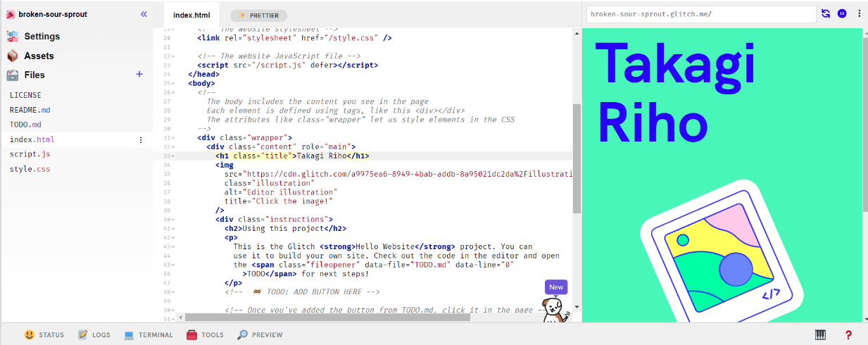Open the index.html file options menu
Viewport: 868px width, 345px height.
tap(141, 139)
